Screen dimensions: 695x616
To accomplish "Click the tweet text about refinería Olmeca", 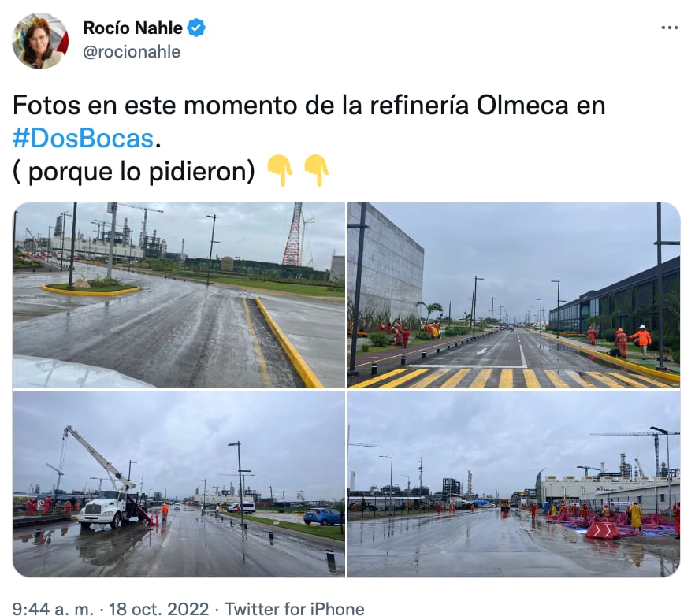I will (309, 139).
